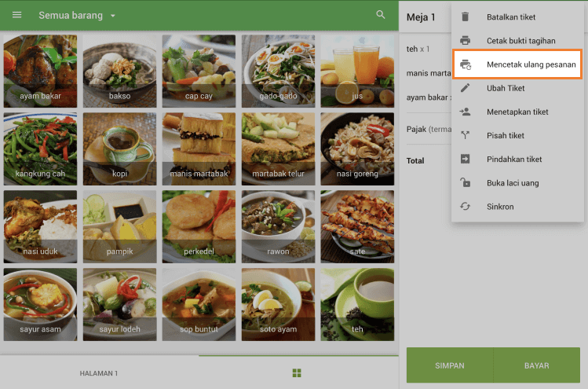
Task: Click the Buka laci uang drawer icon
Action: coord(466,183)
